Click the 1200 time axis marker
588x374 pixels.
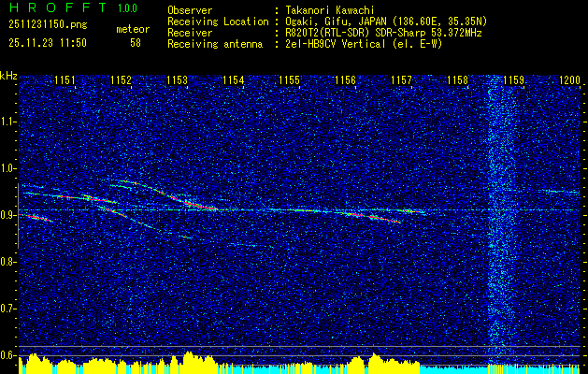pos(569,79)
